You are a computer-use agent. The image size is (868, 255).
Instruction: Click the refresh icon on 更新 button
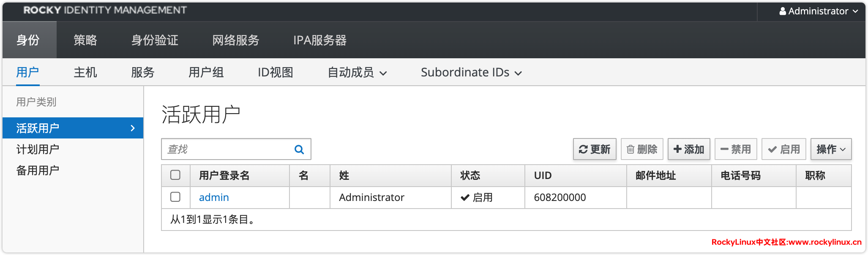(x=583, y=149)
